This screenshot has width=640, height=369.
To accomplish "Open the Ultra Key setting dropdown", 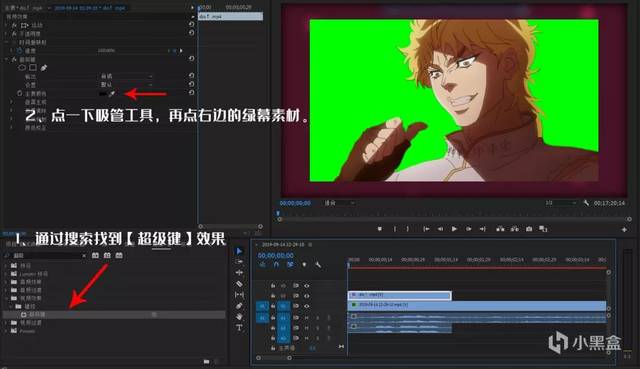I will point(126,85).
